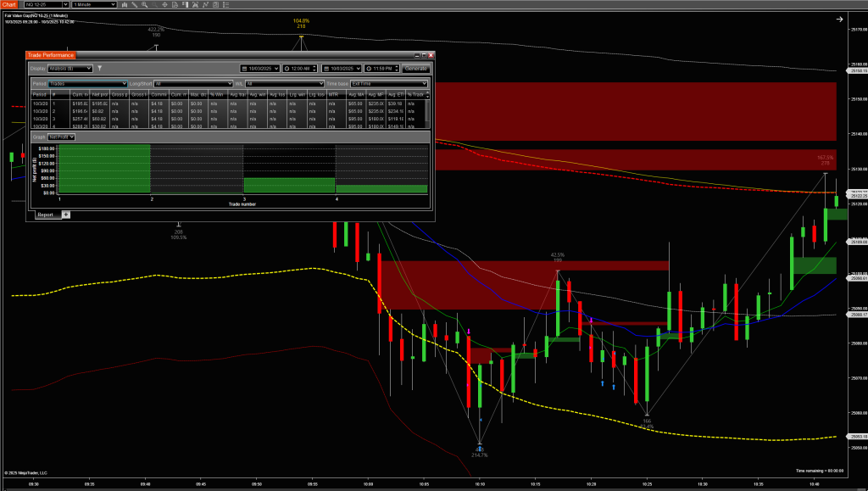Open the Graph Net Profit dropdown
868x491 pixels.
62,137
